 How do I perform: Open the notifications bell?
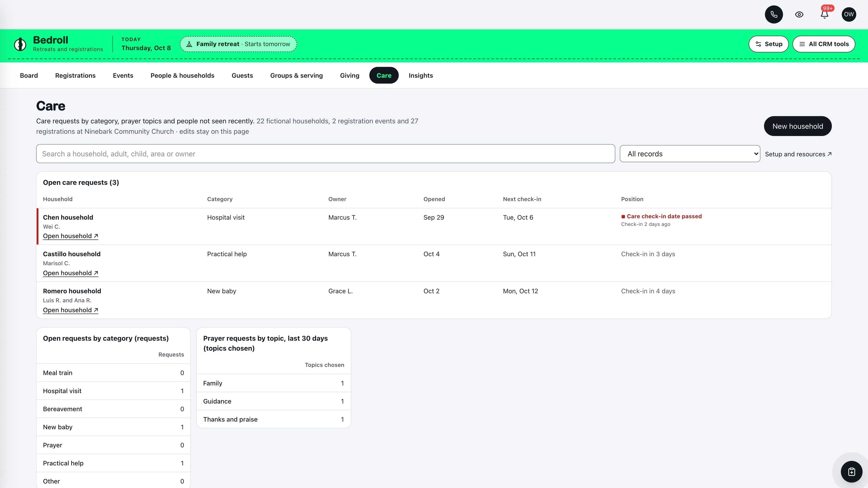click(x=825, y=14)
